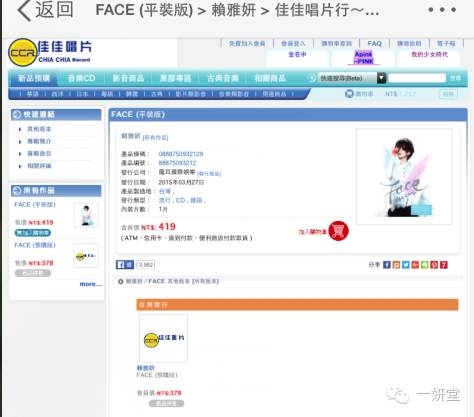Click the CD release type link
Viewport: 474px width, 417px height.
click(x=180, y=200)
